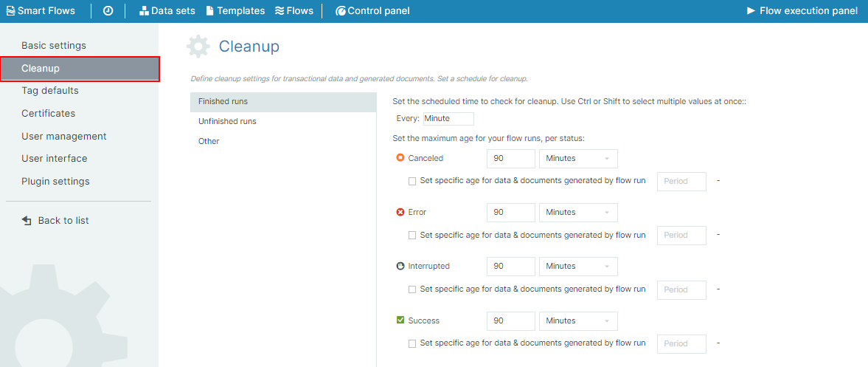Click the Period field under Canceled
868x367 pixels.
pyautogui.click(x=681, y=181)
